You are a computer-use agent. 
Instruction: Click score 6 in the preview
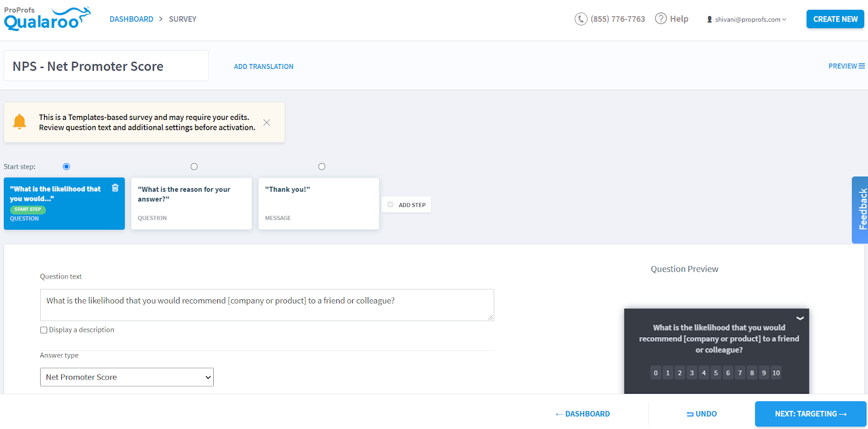(728, 373)
